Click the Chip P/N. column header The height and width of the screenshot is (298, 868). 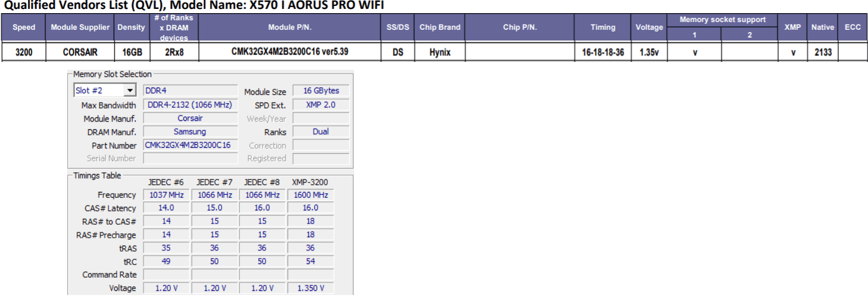coord(520,27)
